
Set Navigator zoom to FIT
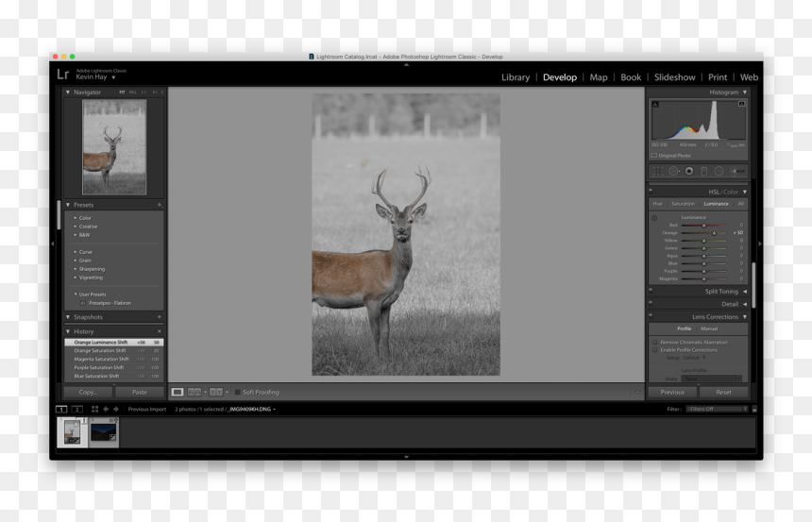(122, 93)
